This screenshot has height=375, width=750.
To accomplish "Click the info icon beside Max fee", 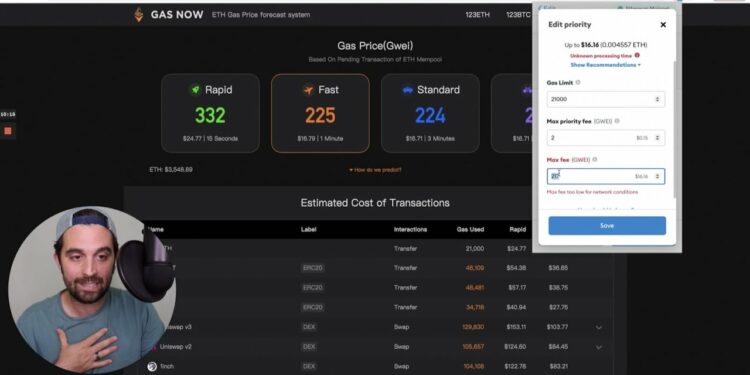I will point(595,160).
